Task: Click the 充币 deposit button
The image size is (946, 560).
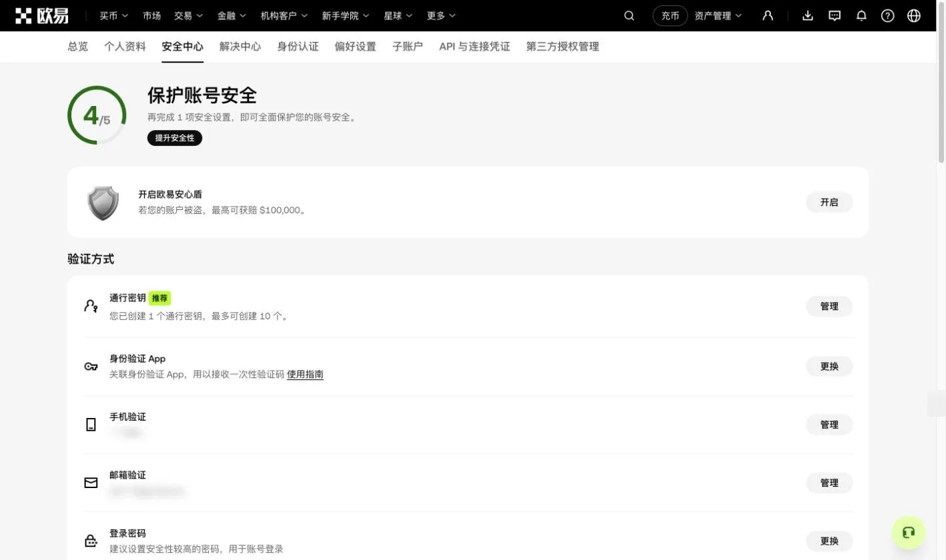Action: click(670, 15)
